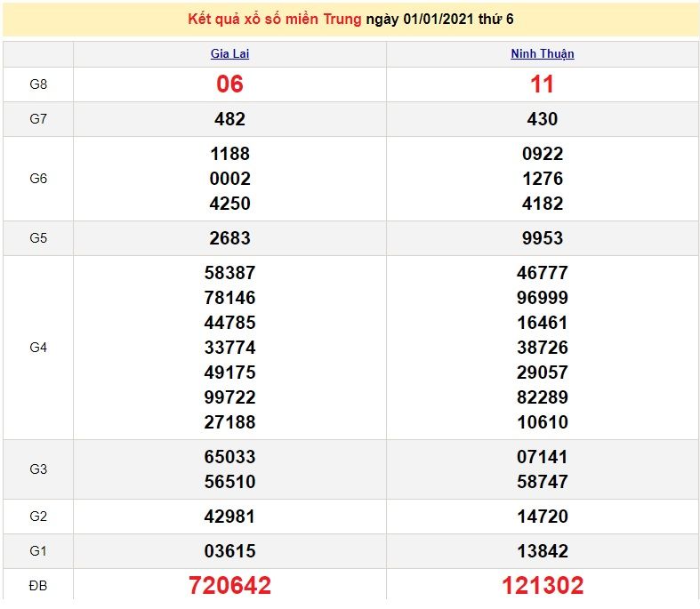Select Ninh Thuận G8 result 11

[x=542, y=84]
